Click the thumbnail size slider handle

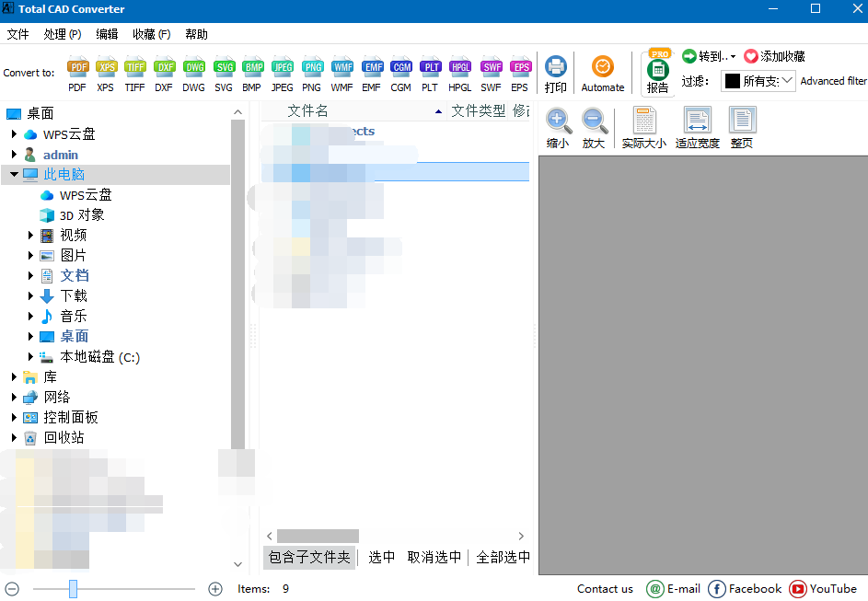73,589
